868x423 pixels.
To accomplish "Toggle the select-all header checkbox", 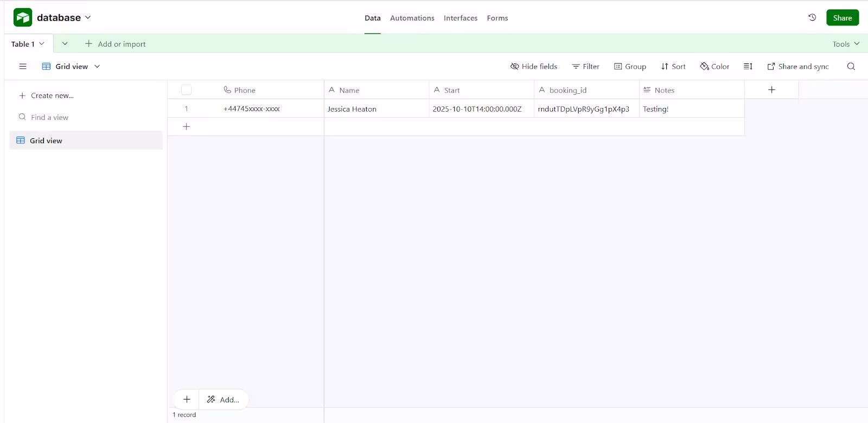I will click(x=187, y=90).
